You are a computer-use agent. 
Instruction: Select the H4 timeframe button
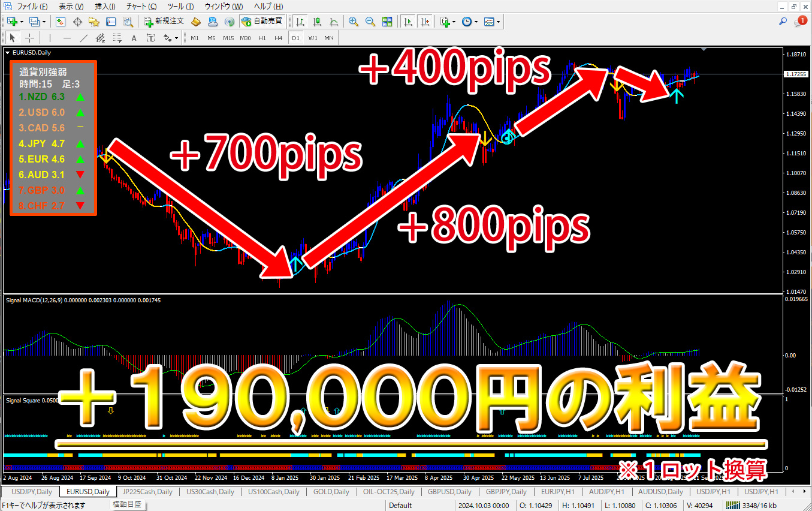pos(278,38)
